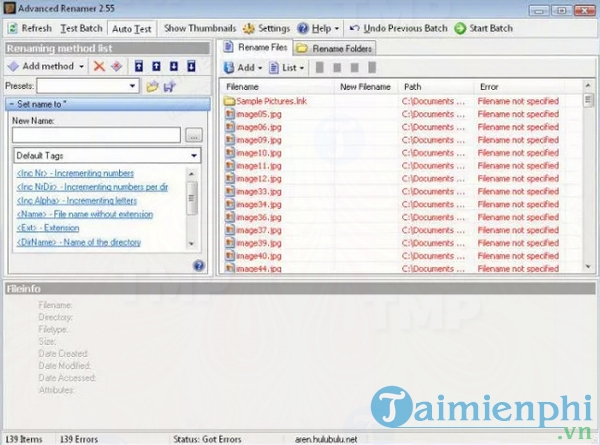Open the Help menu
600x445 pixels.
click(x=318, y=28)
